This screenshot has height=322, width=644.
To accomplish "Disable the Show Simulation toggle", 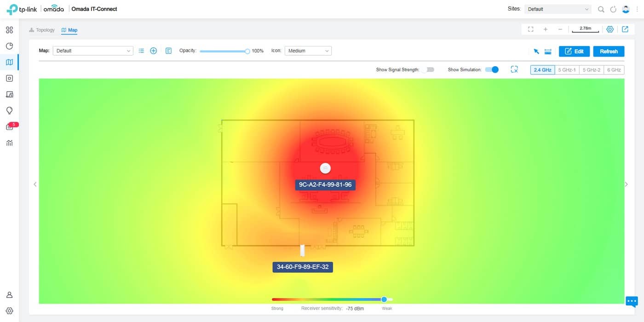I will coord(492,70).
